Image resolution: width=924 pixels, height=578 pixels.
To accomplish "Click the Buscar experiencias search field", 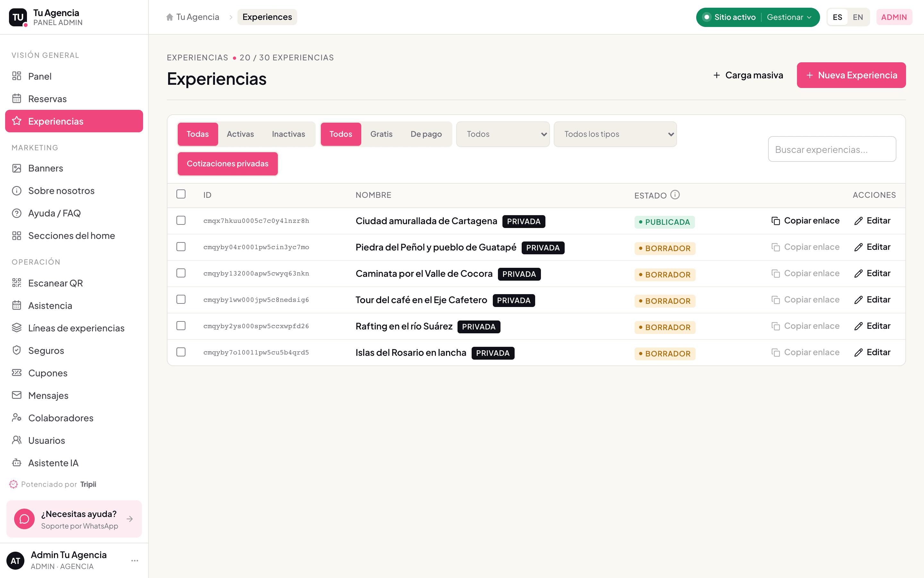I will (x=832, y=149).
